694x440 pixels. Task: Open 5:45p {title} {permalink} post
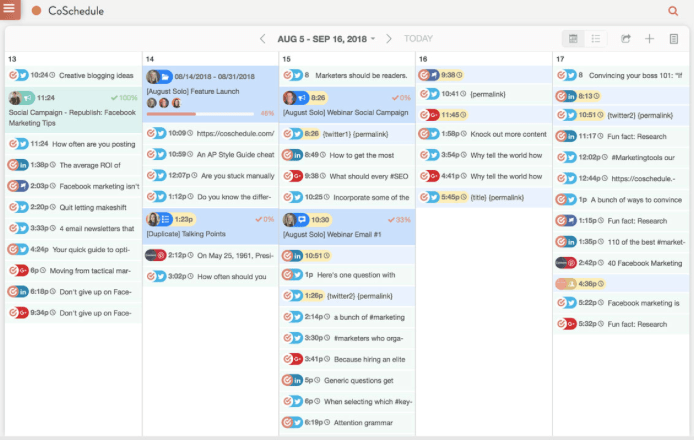click(x=484, y=197)
